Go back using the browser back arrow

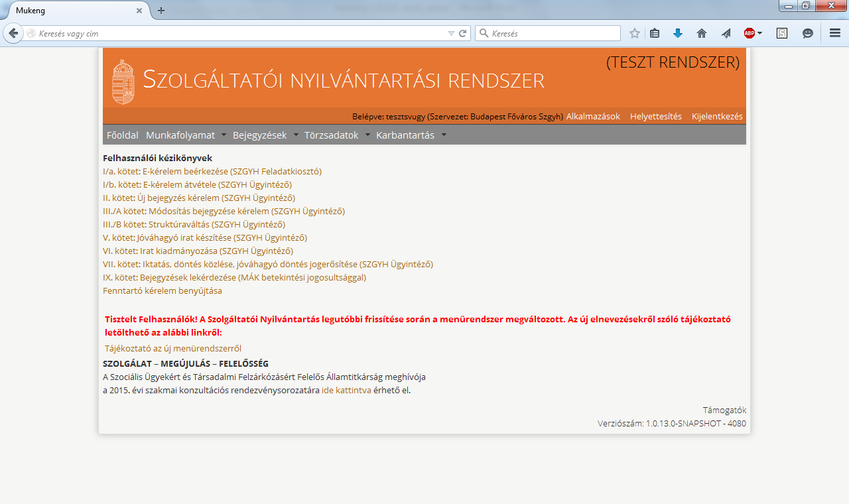click(x=13, y=33)
